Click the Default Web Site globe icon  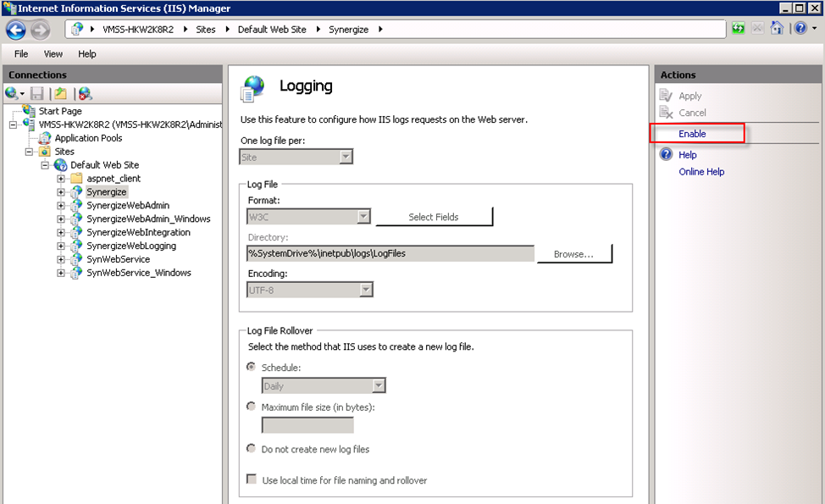[60, 165]
